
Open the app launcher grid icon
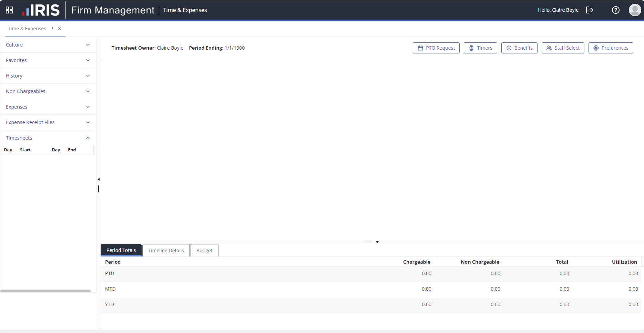pyautogui.click(x=9, y=10)
